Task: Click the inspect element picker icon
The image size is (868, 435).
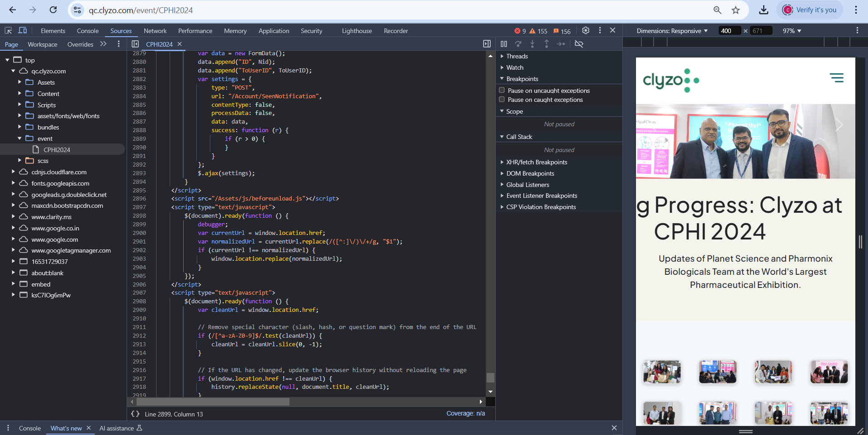Action: (x=8, y=30)
